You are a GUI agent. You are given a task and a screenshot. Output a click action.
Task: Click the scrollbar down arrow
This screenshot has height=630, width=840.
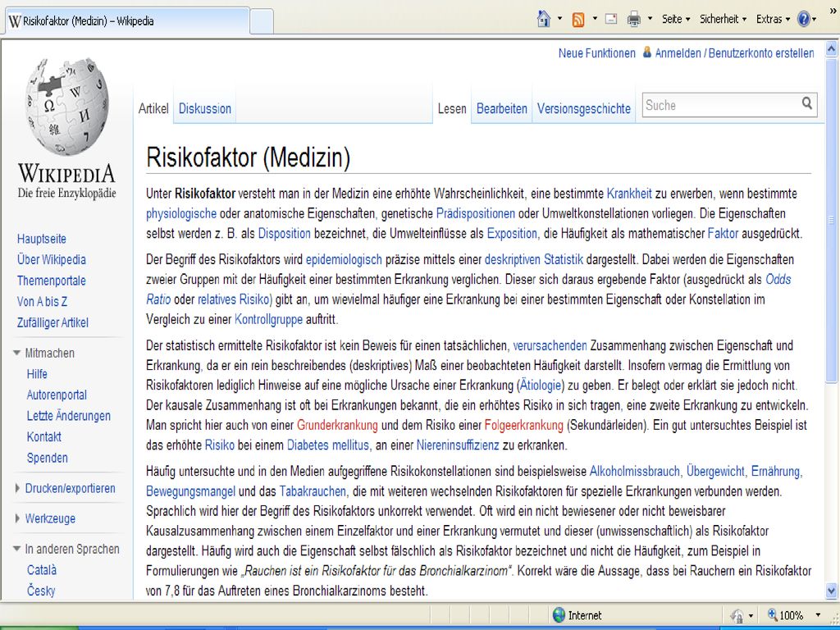[x=832, y=591]
